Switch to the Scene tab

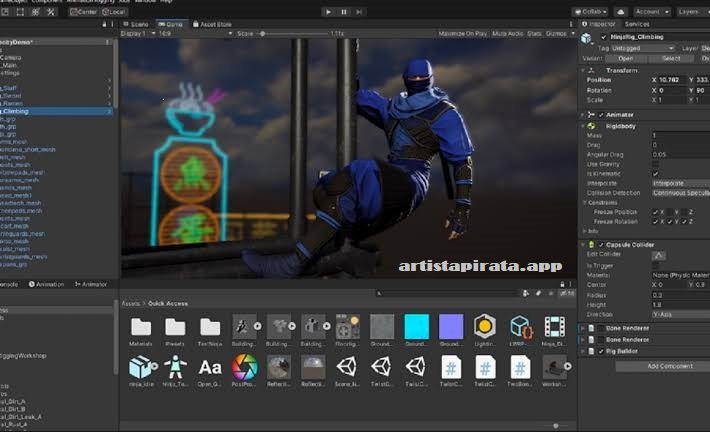click(136, 24)
